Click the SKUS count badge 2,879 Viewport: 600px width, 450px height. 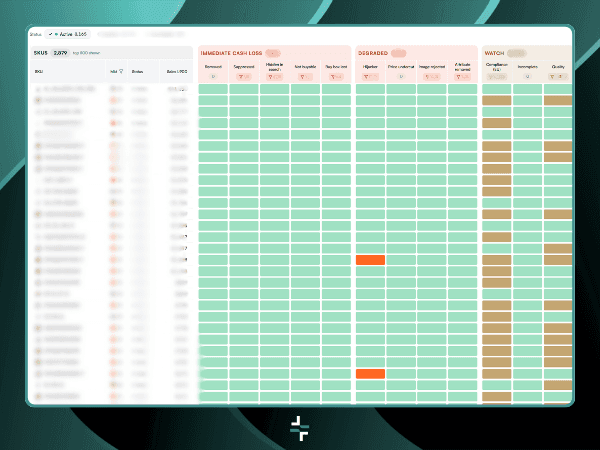pyautogui.click(x=60, y=53)
